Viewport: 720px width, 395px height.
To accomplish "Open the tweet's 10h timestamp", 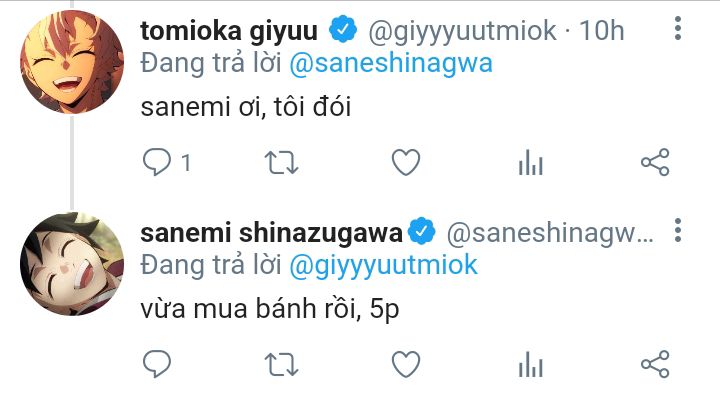I will 602,31.
